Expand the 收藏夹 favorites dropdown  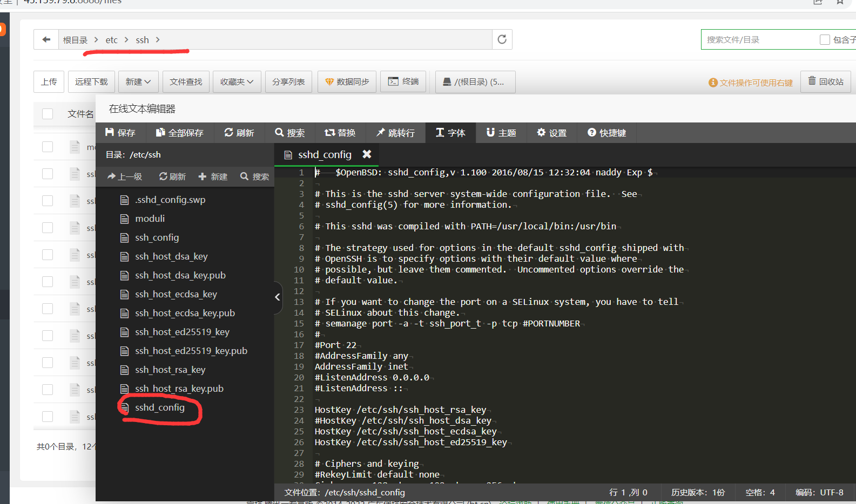pyautogui.click(x=237, y=81)
